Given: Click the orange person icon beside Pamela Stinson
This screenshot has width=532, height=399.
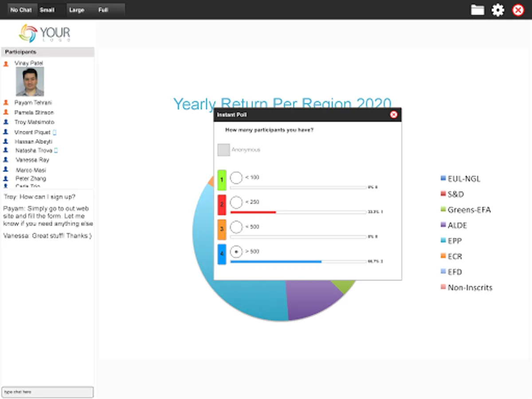Looking at the screenshot, I should (x=6, y=113).
